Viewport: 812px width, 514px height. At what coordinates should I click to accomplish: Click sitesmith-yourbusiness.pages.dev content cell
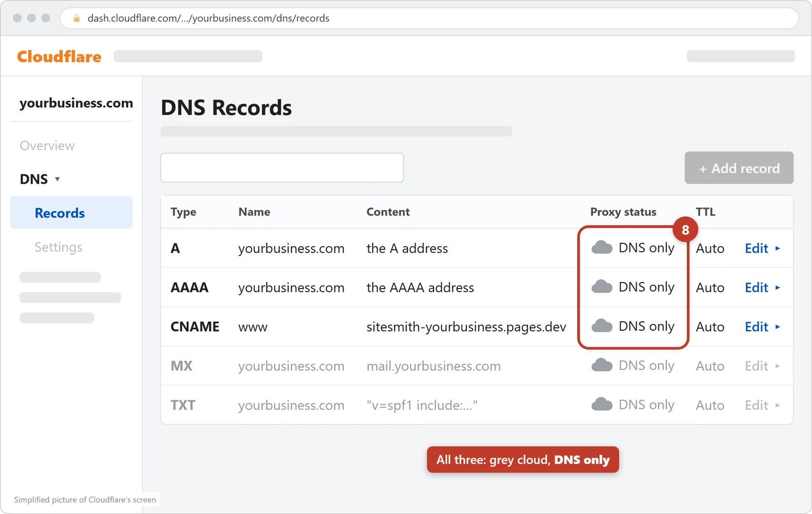(466, 327)
